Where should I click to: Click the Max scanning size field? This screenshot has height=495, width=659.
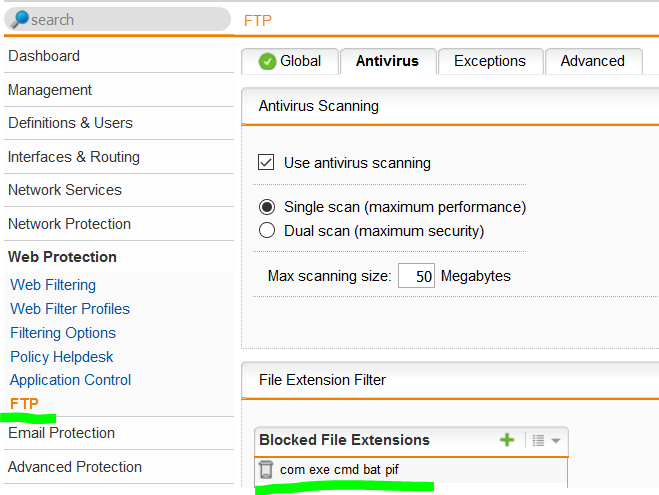coord(416,276)
